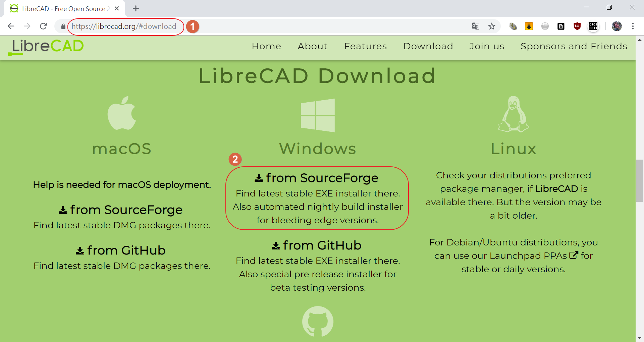Download macOS package from GitHub
Viewport: 644px width, 342px height.
click(x=121, y=250)
